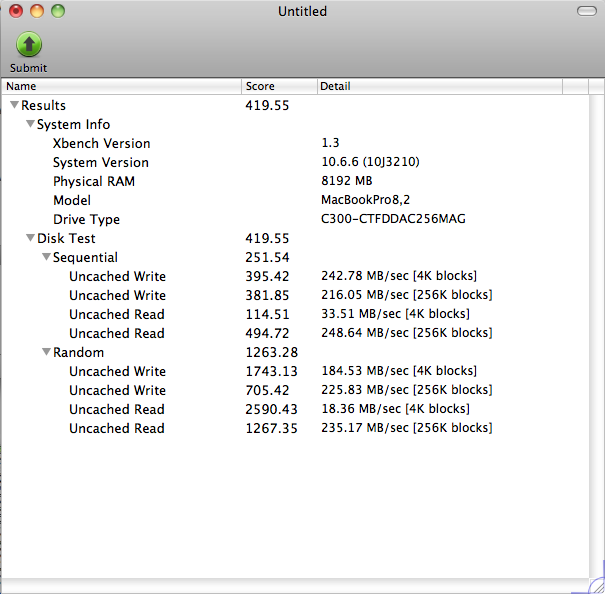
Task: Select Uncached Write row scoring 705.42
Action: tap(296, 390)
